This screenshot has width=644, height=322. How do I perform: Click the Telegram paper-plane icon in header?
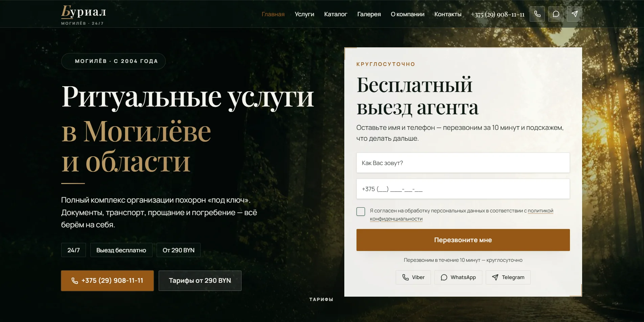click(x=574, y=14)
